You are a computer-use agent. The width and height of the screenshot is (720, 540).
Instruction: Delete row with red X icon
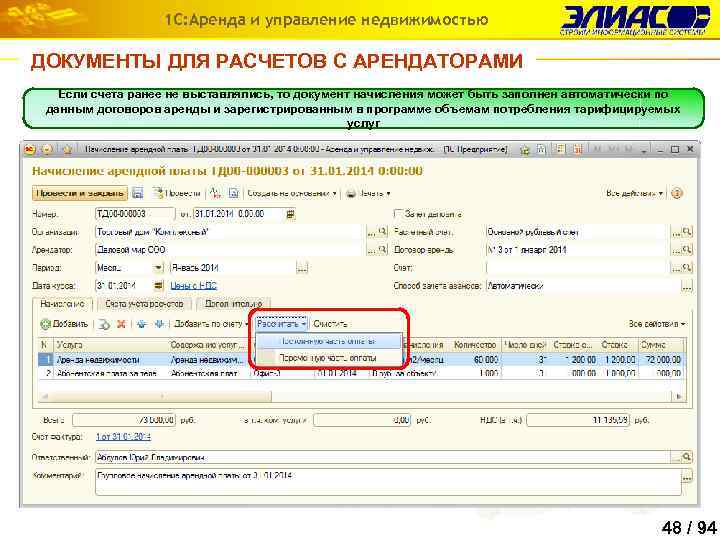[x=121, y=324]
